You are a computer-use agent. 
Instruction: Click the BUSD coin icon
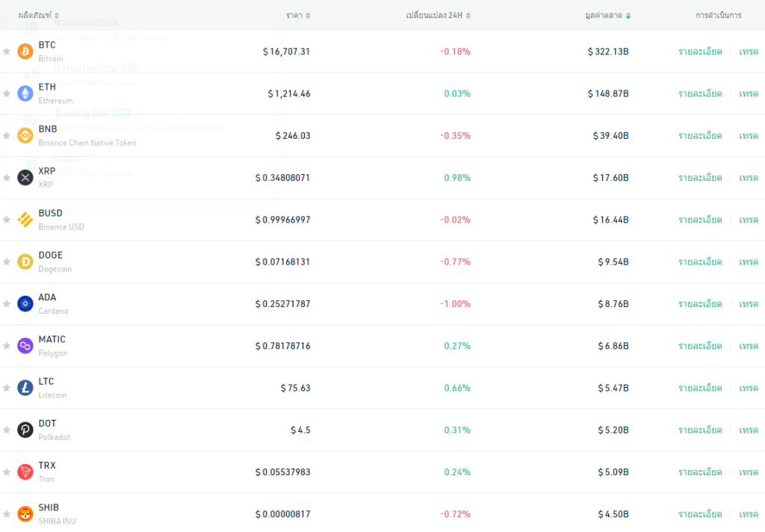tap(25, 220)
